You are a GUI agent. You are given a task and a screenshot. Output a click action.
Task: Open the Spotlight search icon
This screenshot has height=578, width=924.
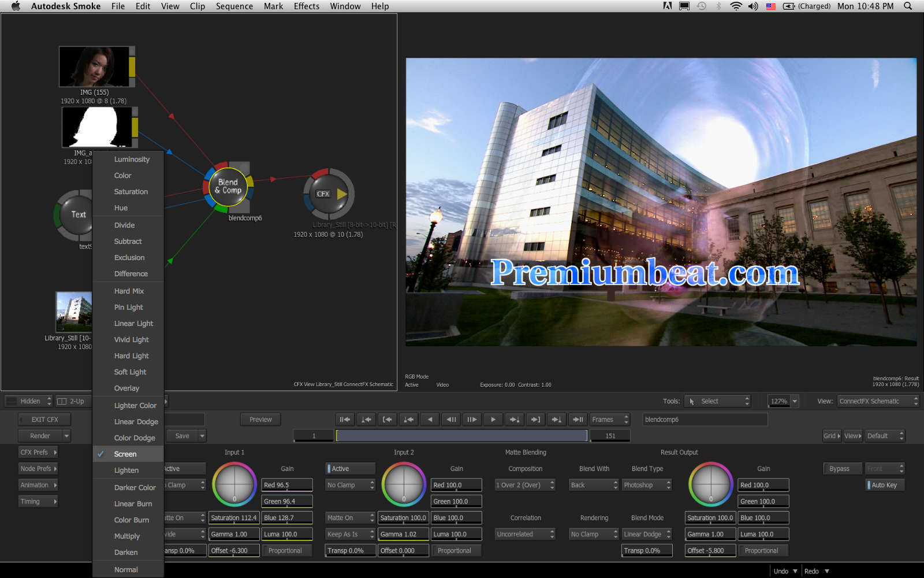click(x=908, y=6)
